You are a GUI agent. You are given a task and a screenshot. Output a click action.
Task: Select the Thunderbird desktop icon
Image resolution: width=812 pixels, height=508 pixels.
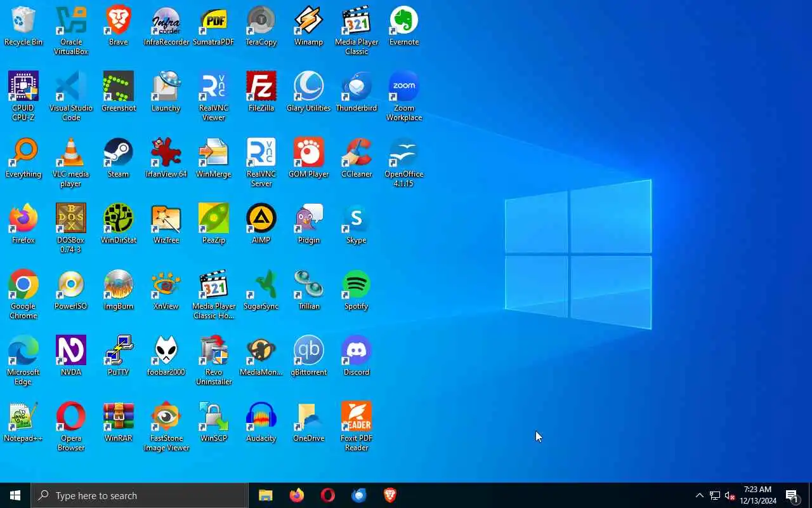(x=357, y=93)
